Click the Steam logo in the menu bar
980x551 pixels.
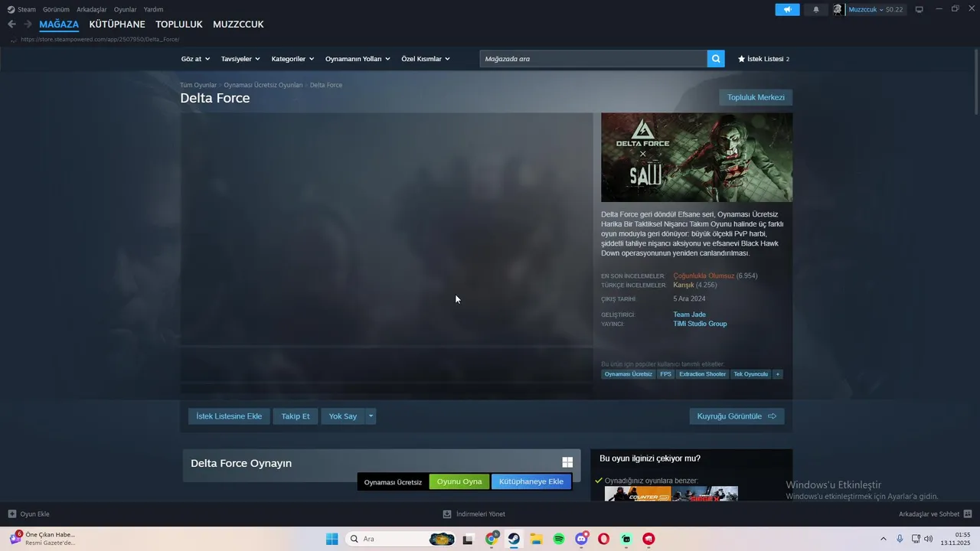tap(11, 9)
